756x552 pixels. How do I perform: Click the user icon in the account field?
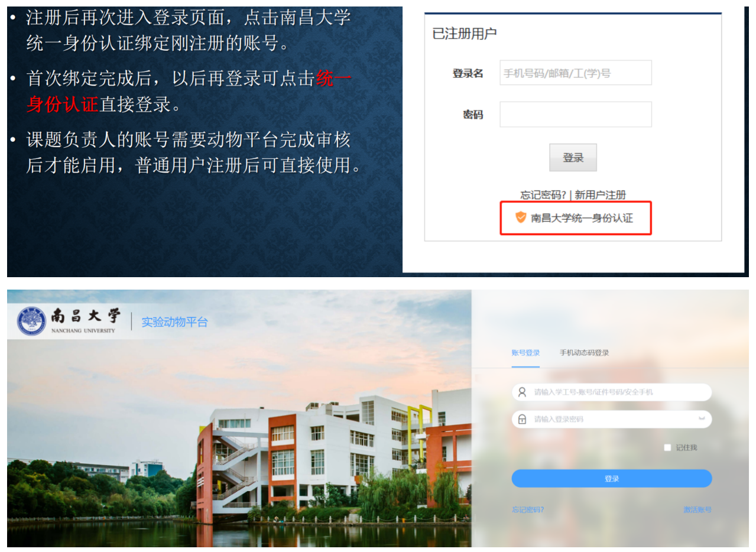522,392
